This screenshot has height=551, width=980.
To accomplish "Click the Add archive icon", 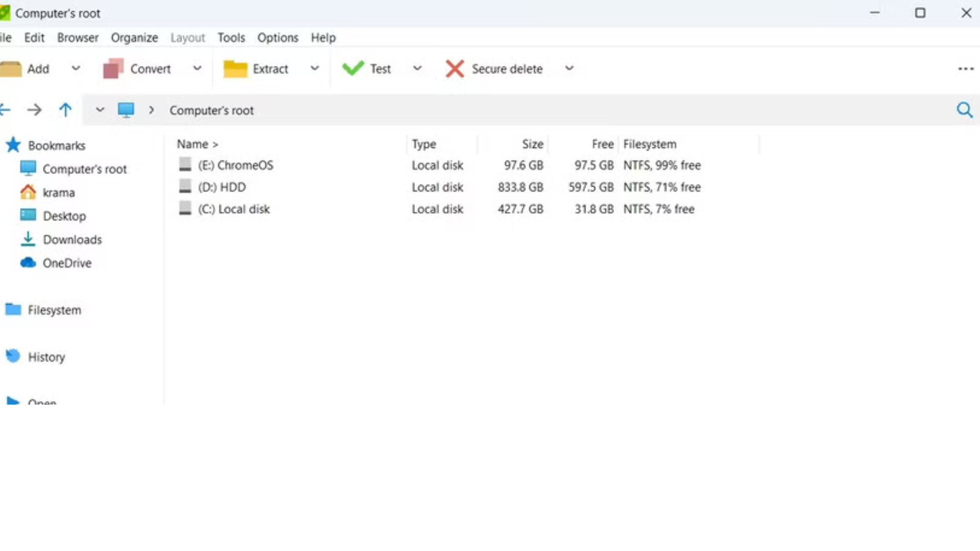I will pyautogui.click(x=11, y=69).
